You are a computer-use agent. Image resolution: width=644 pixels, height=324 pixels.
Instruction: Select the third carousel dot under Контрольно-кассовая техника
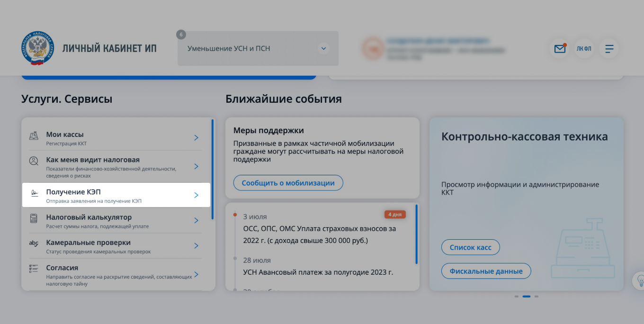coord(536,297)
